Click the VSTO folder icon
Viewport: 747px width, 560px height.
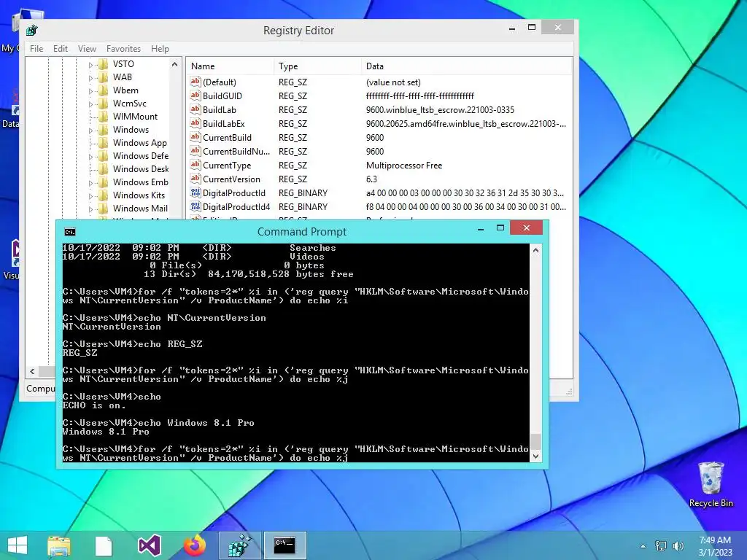pyautogui.click(x=104, y=64)
